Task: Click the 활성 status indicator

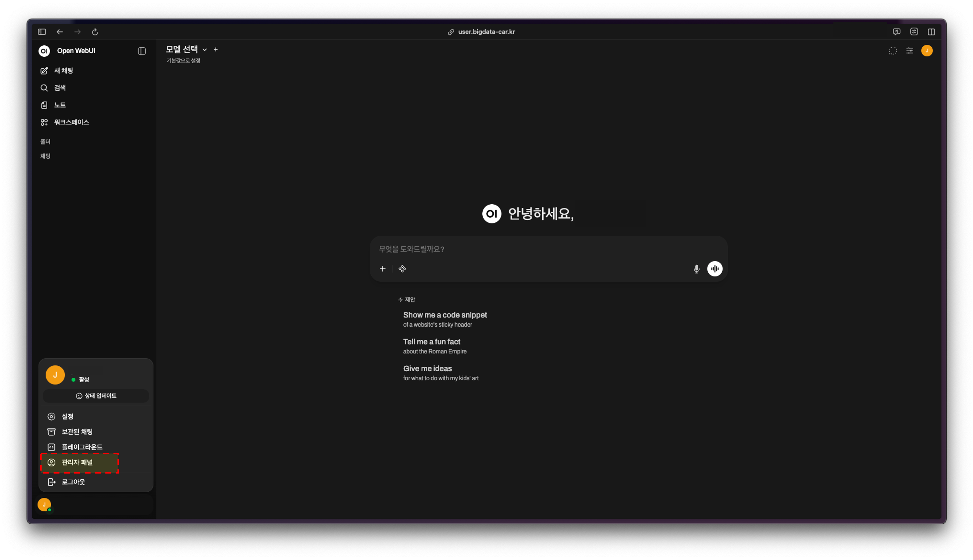Action: point(80,380)
